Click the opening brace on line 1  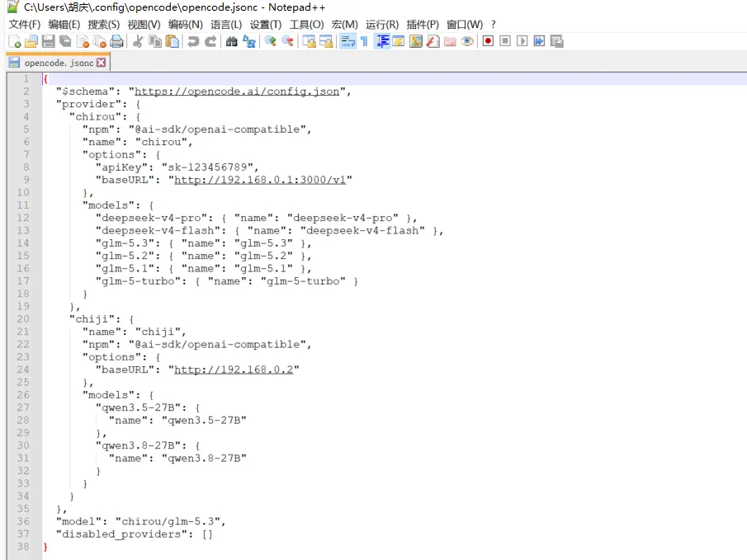point(45,79)
